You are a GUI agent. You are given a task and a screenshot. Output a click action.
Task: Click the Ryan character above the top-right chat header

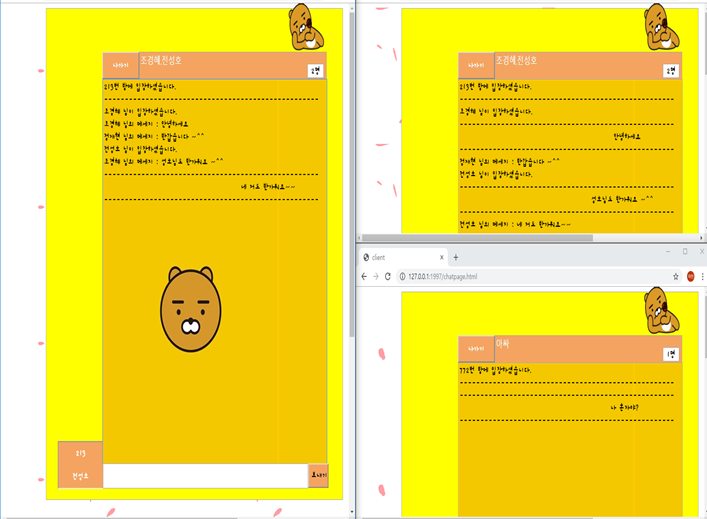click(661, 27)
